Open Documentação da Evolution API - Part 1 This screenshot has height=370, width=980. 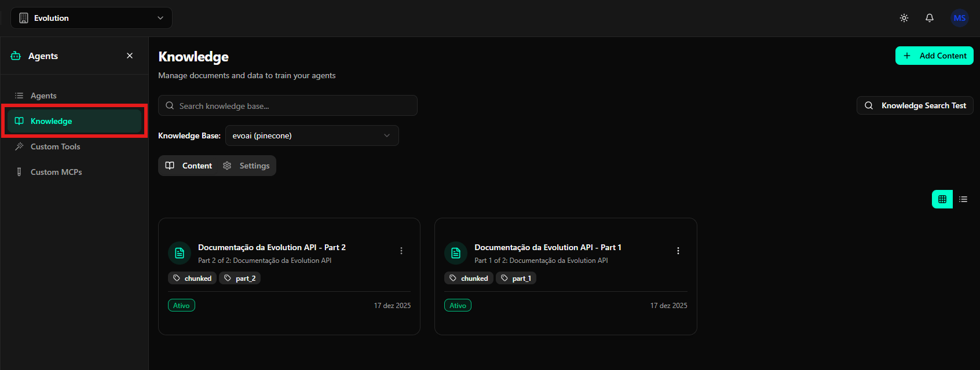point(548,247)
